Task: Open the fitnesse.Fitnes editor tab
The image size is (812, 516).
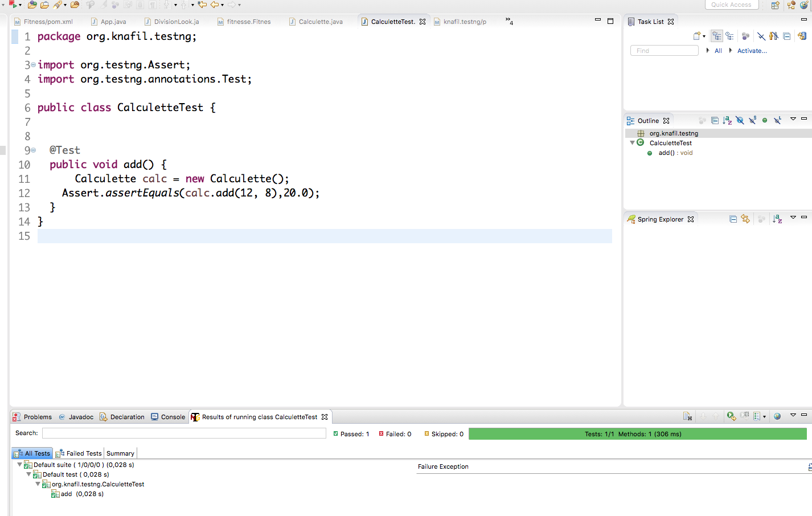Action: 244,22
